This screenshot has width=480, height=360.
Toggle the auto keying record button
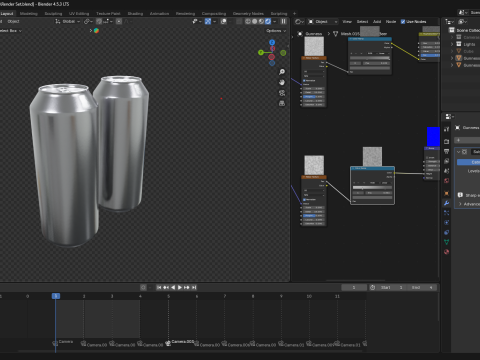[x=143, y=287]
